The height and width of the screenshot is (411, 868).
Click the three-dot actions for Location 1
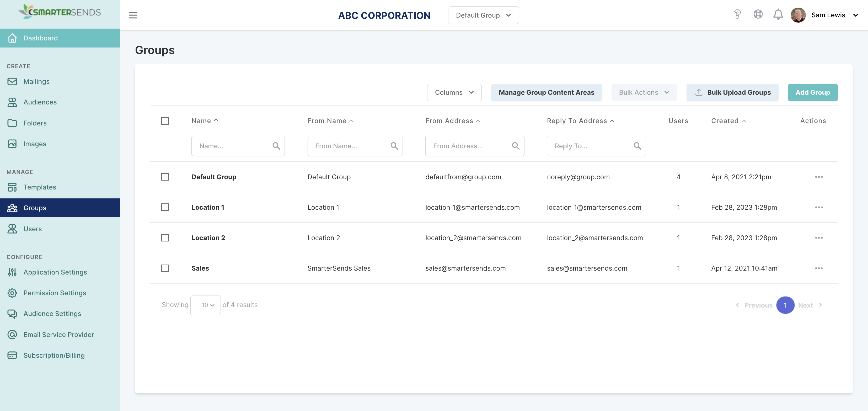click(818, 207)
